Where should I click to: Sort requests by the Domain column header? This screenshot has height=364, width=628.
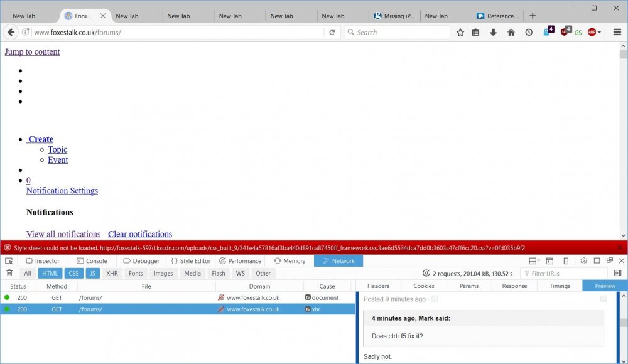(x=259, y=286)
